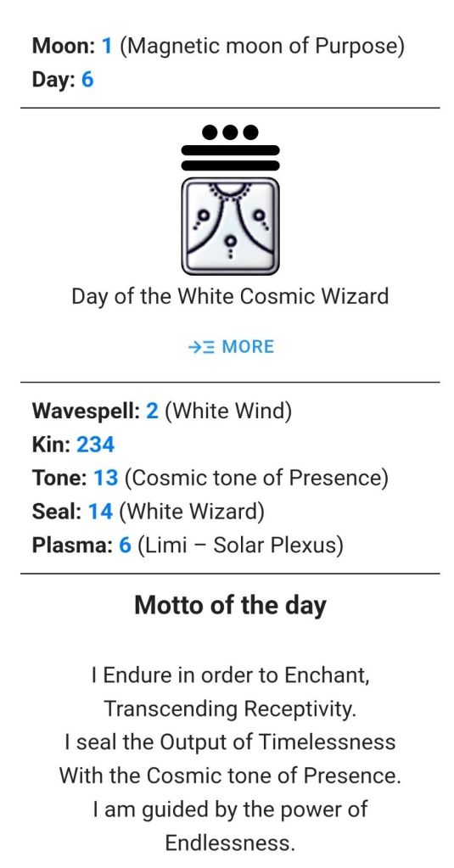Click the Motto of the day heading
The image size is (454, 868).
click(230, 604)
